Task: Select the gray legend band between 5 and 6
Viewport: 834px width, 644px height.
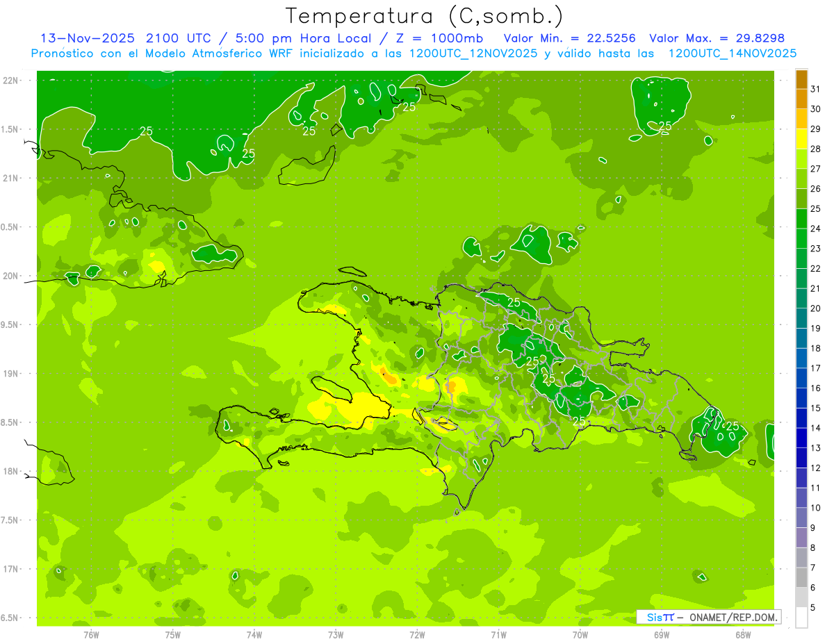Action: point(801,598)
